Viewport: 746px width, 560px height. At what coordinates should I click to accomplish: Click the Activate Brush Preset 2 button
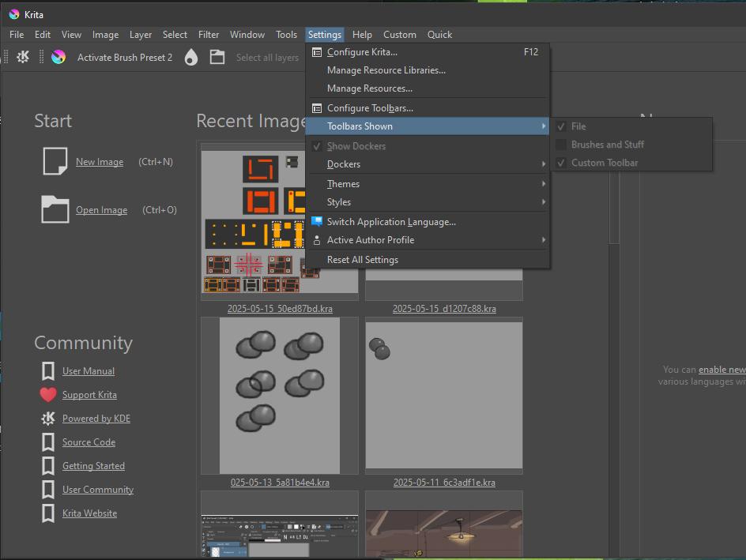pyautogui.click(x=125, y=58)
